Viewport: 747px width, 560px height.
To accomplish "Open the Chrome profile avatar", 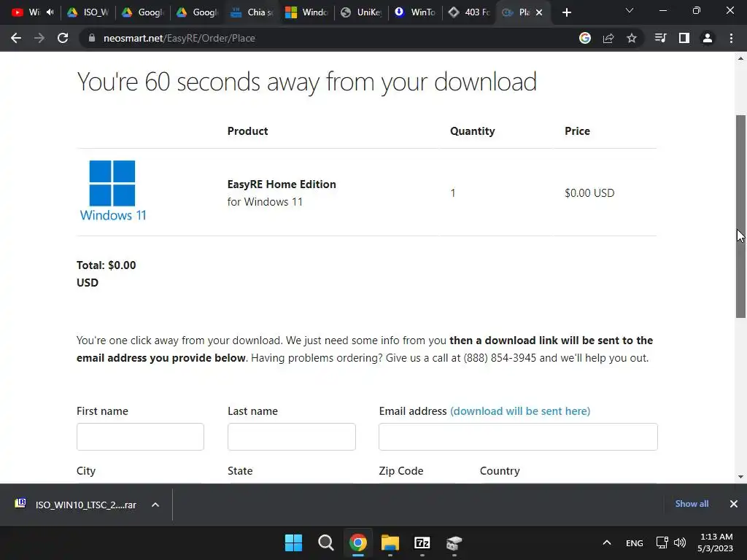I will click(x=708, y=38).
